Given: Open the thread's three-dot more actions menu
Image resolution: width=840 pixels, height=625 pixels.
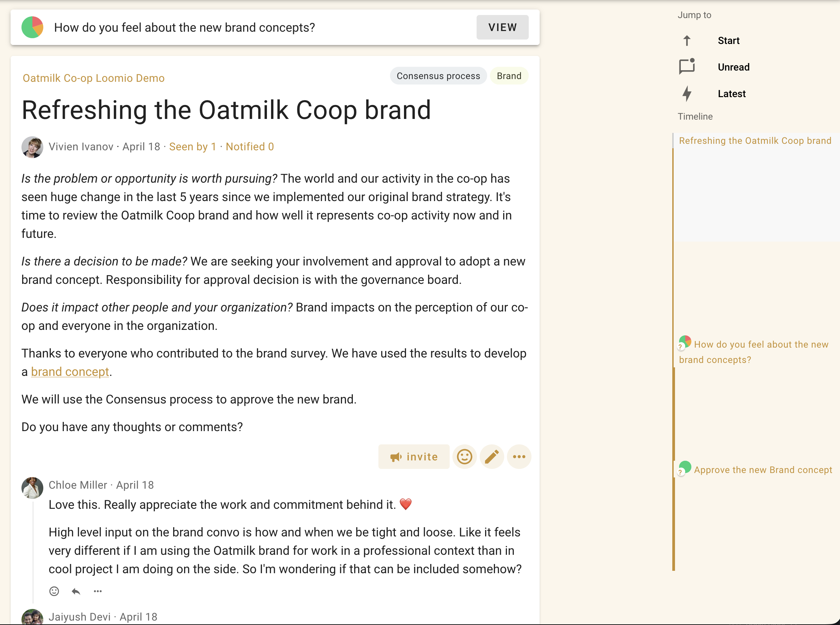Looking at the screenshot, I should point(519,457).
